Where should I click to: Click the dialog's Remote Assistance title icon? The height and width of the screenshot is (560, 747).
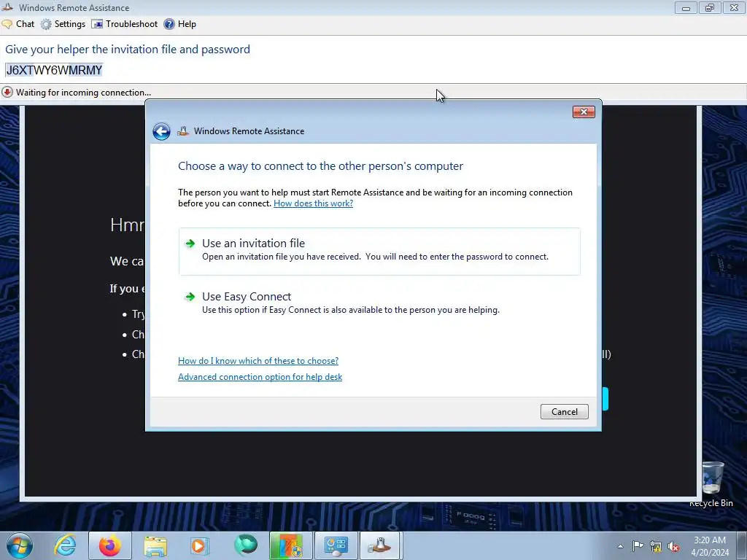[x=183, y=131]
